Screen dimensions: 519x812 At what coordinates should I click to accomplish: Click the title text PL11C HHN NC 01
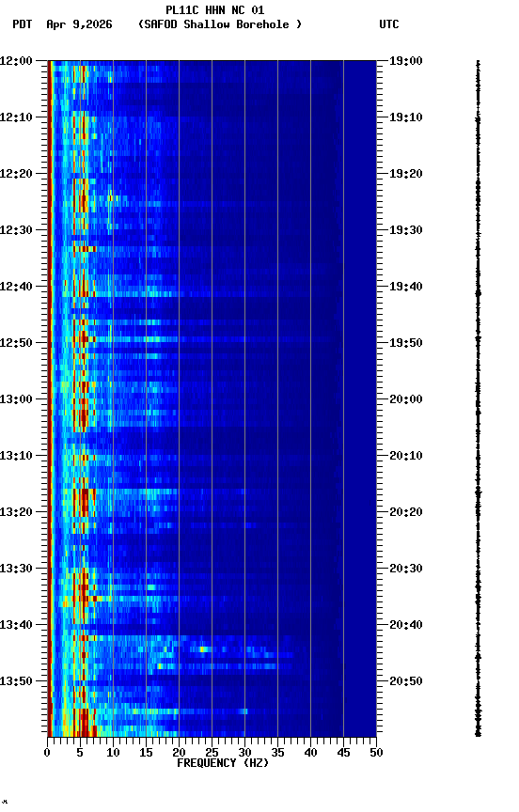tap(215, 10)
